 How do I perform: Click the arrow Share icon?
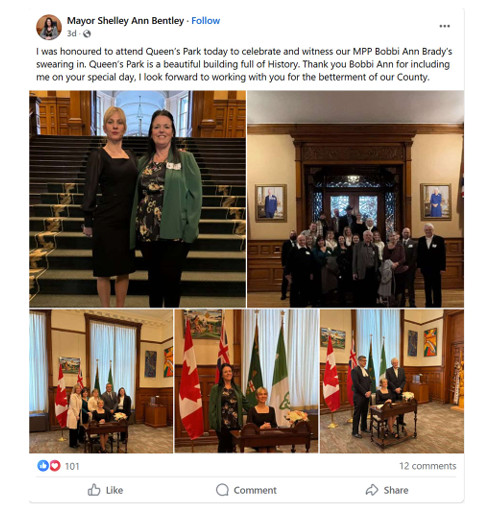[x=372, y=490]
